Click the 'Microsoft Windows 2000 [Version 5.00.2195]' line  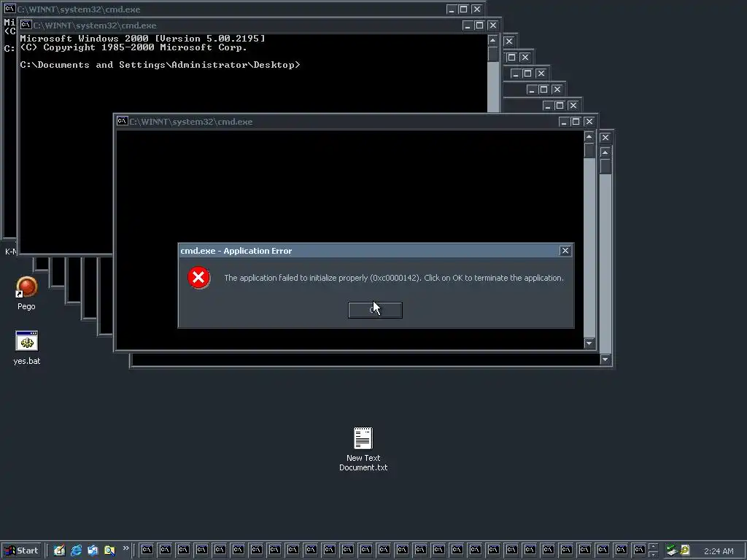point(142,39)
